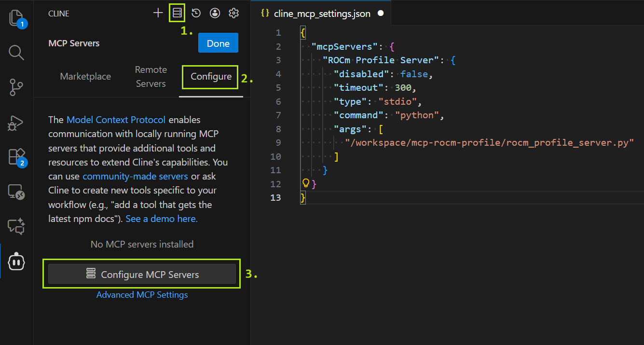Click the Done button
The image size is (644, 345).
[218, 43]
